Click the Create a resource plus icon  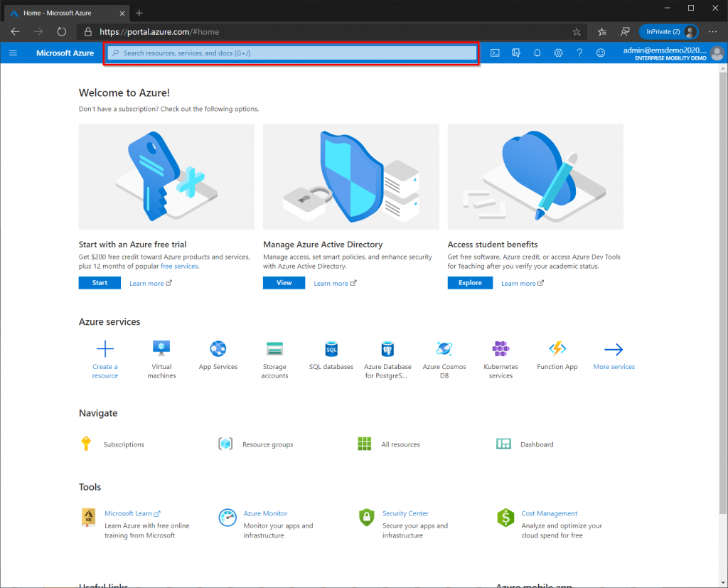point(105,349)
